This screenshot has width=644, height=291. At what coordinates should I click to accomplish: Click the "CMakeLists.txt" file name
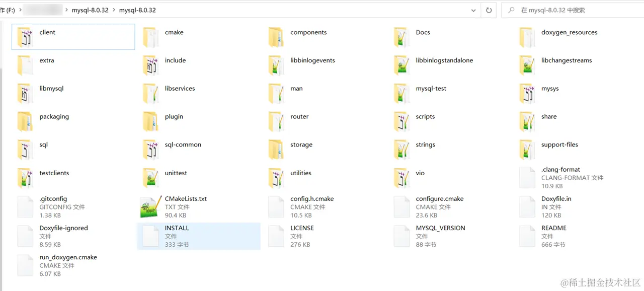(x=186, y=199)
